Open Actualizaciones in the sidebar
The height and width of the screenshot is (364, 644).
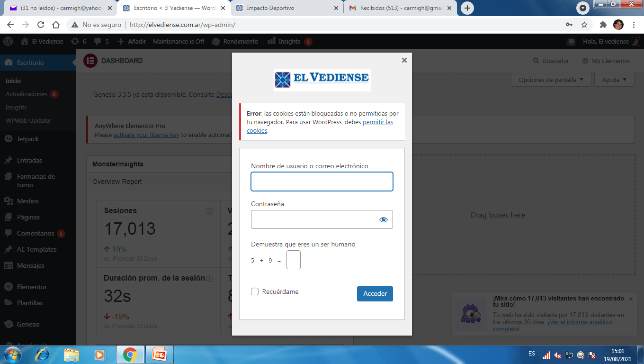coord(32,94)
